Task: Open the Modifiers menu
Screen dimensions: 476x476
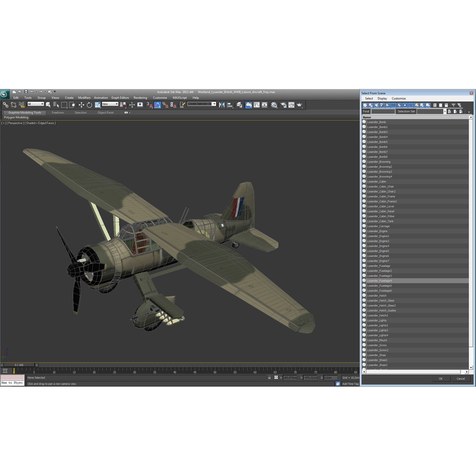Action: (x=84, y=98)
